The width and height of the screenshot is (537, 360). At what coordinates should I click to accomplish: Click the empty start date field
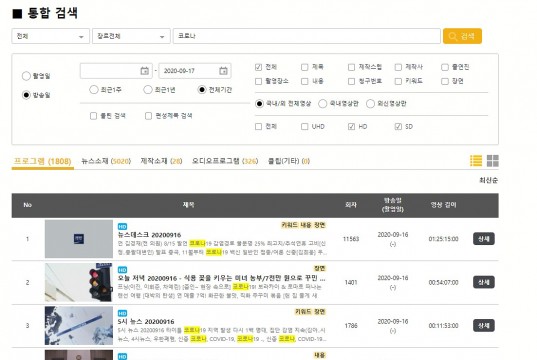(116, 71)
